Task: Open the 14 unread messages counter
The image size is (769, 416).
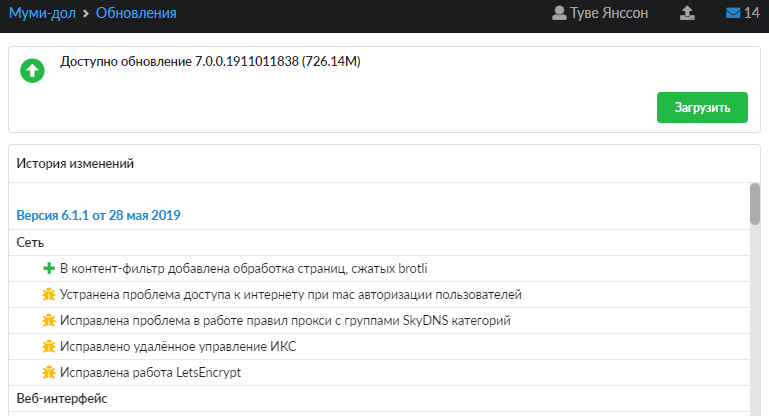Action: (x=751, y=14)
